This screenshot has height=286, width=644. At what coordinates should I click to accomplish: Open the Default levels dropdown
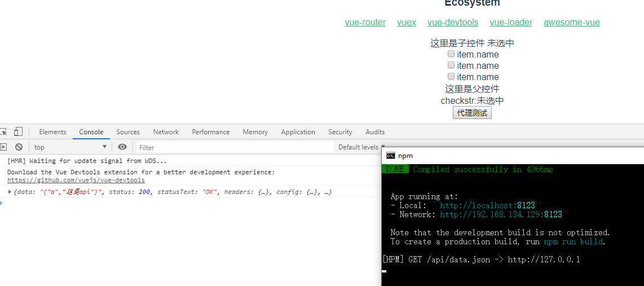click(361, 147)
